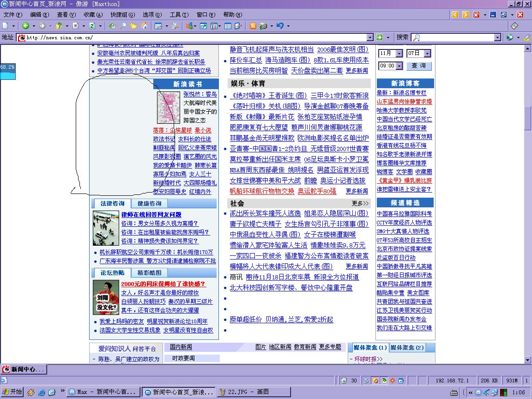Click the tab bar red close-page icon
This screenshot has height=399, width=532.
[x=477, y=14]
